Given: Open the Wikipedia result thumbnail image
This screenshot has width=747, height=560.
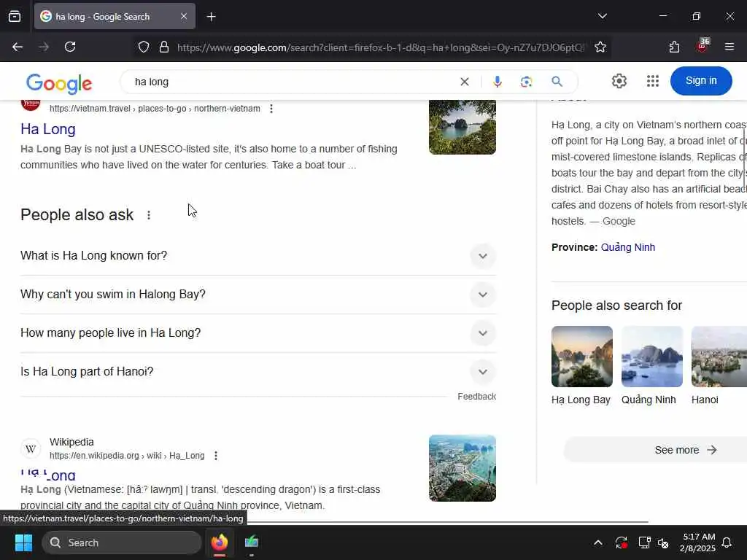Looking at the screenshot, I should point(462,468).
